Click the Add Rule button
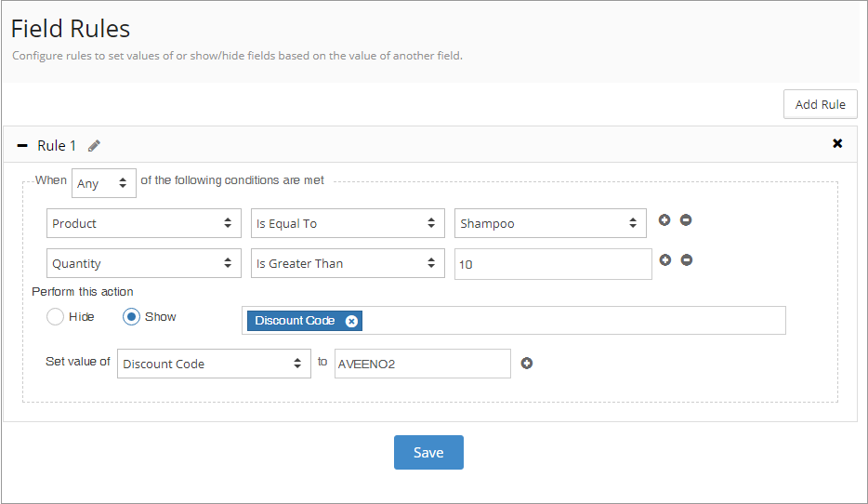Image resolution: width=868 pixels, height=504 pixels. click(820, 104)
